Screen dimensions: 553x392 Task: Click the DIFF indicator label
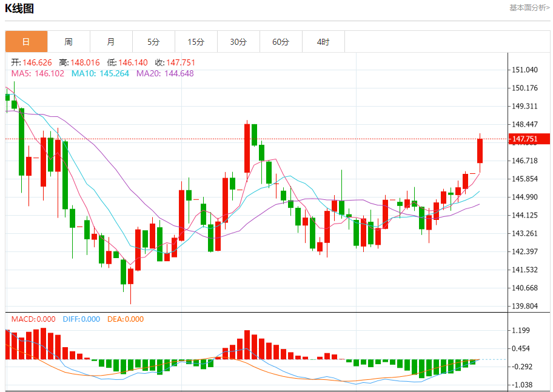coord(80,319)
